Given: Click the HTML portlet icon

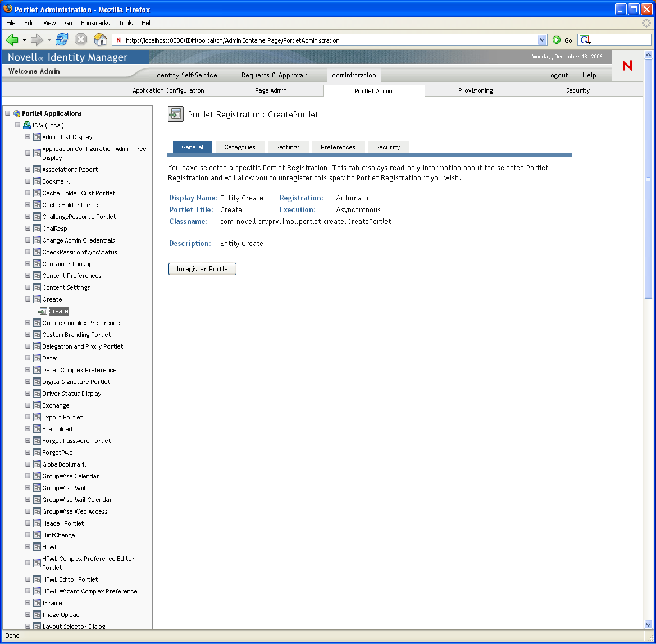Looking at the screenshot, I should pyautogui.click(x=37, y=547).
